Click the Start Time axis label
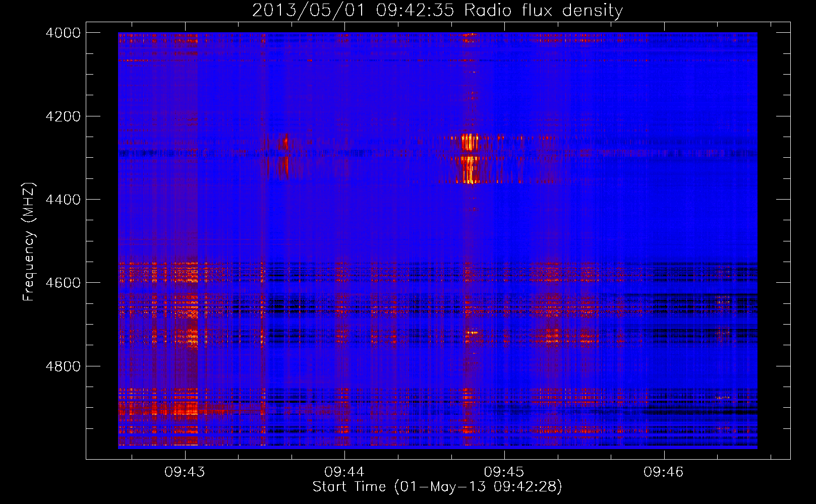 (437, 487)
